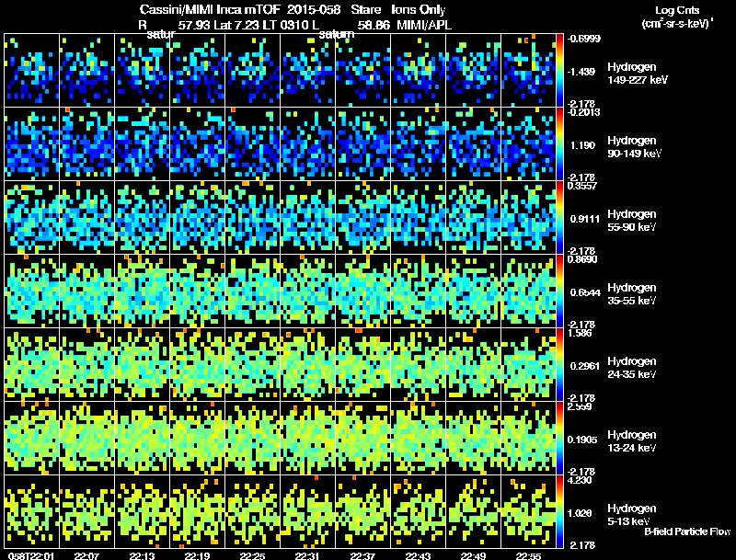Screen dimensions: 736x560
Task: Click the 058T22:01 time axis label
Action: click(31, 555)
